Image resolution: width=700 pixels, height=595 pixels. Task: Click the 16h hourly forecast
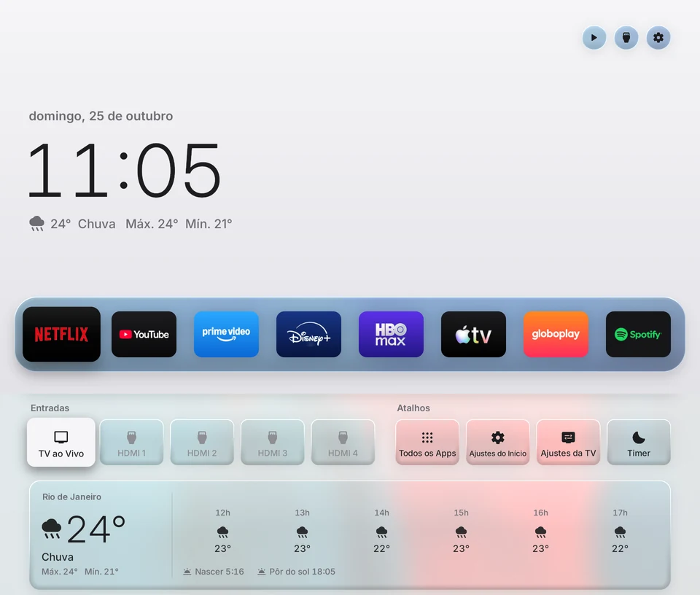click(540, 531)
